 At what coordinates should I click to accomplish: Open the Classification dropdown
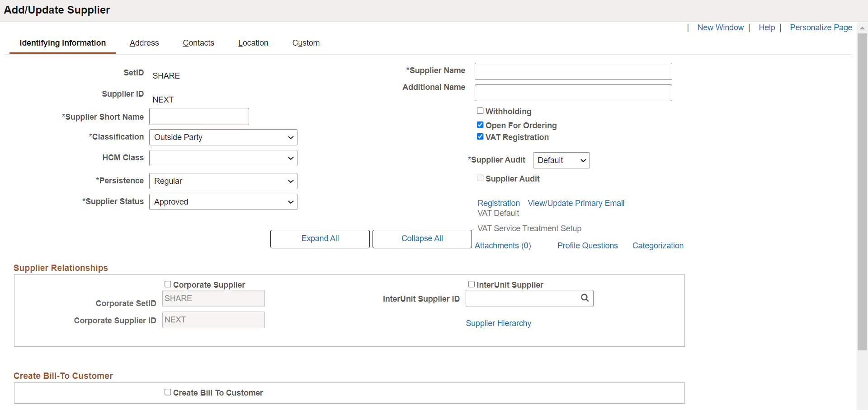223,137
